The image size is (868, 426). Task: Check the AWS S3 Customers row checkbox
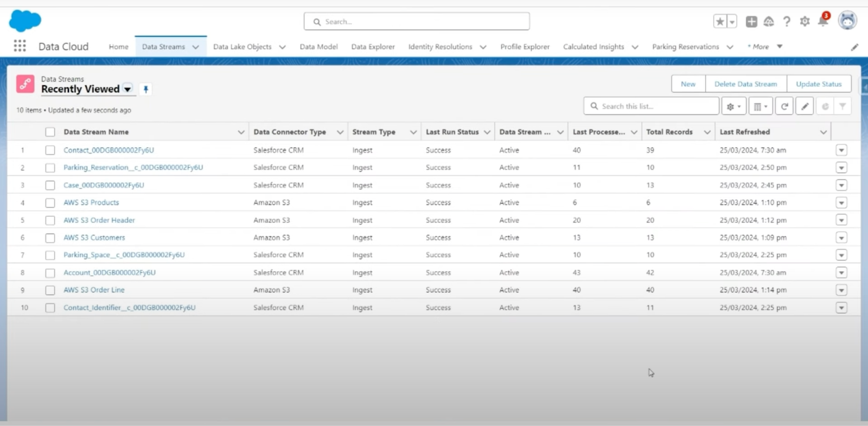tap(50, 237)
